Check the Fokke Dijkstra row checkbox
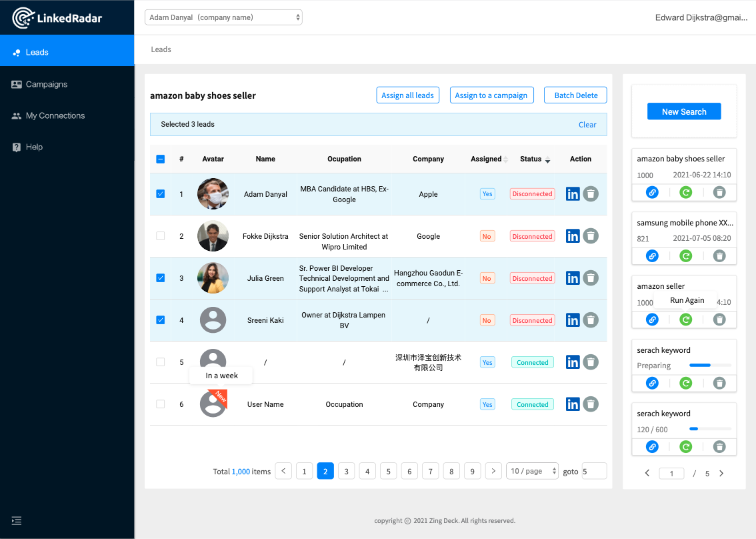Viewport: 756px width, 539px height. 161,236
